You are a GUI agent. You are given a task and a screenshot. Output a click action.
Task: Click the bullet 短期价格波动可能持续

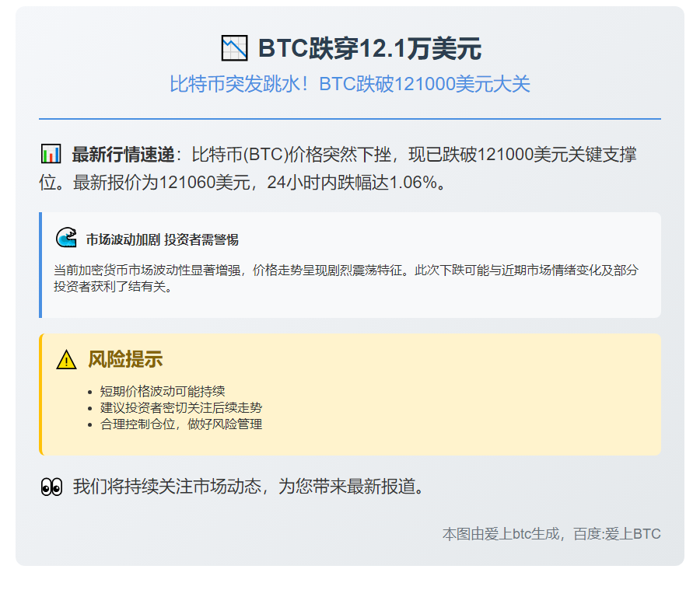click(162, 391)
